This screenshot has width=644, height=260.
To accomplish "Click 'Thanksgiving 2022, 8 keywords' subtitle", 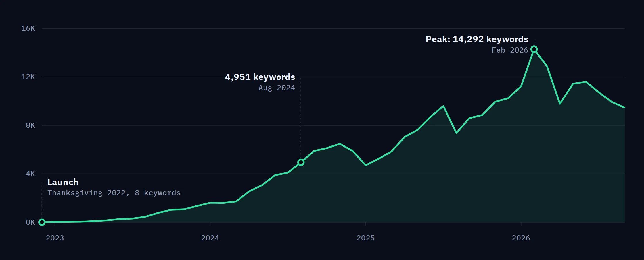I will 114,193.
